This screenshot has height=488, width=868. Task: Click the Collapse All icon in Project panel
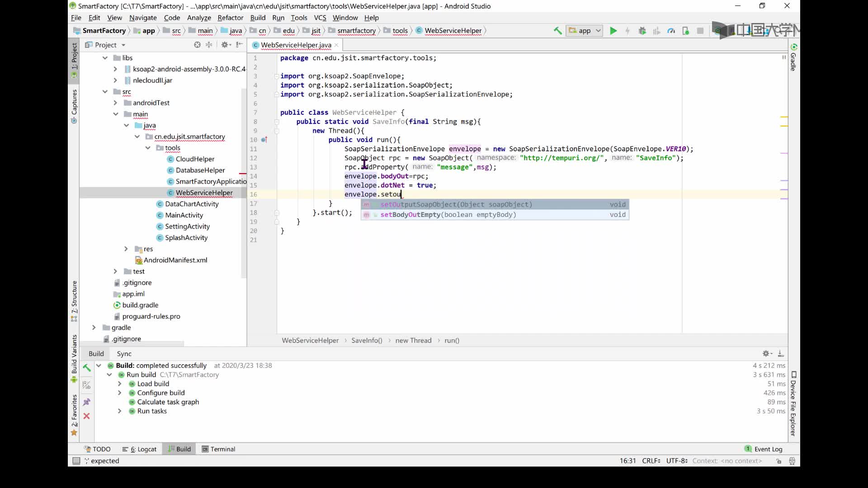pyautogui.click(x=209, y=45)
